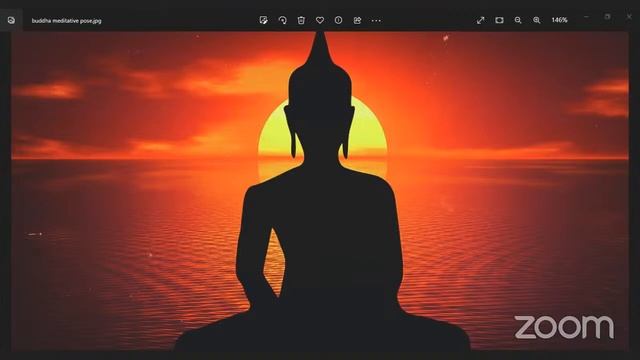This screenshot has width=640, height=360.
Task: Click the 146% zoom level value
Action: [559, 20]
